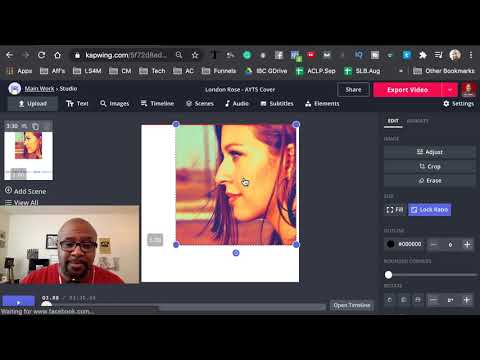Click the Kapwing workspace avatar logo
The height and width of the screenshot is (360, 480).
[x=14, y=89]
